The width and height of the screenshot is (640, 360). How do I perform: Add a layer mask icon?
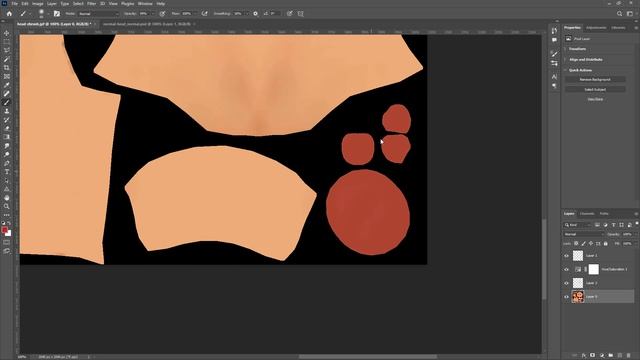coord(593,356)
